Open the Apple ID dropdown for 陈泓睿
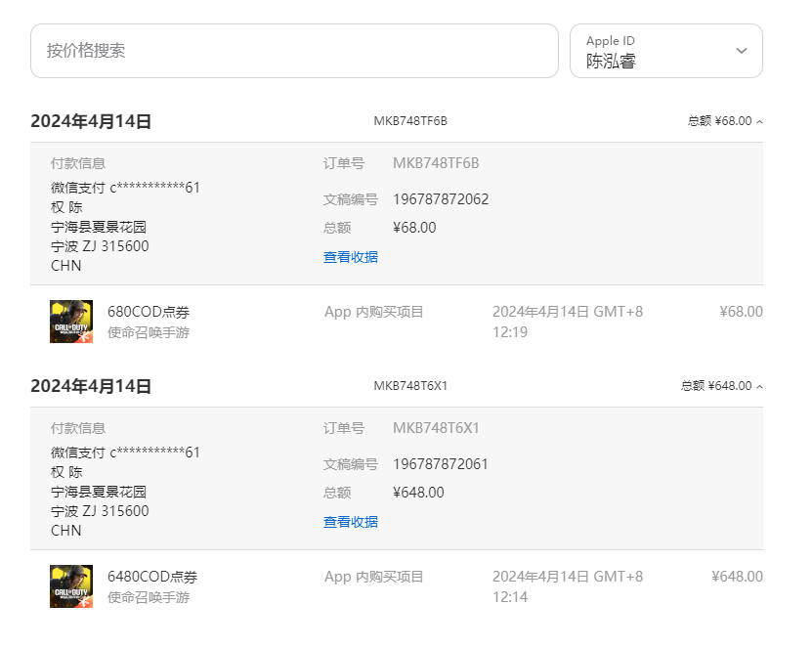Screen dimensions: 812x648 (741, 51)
